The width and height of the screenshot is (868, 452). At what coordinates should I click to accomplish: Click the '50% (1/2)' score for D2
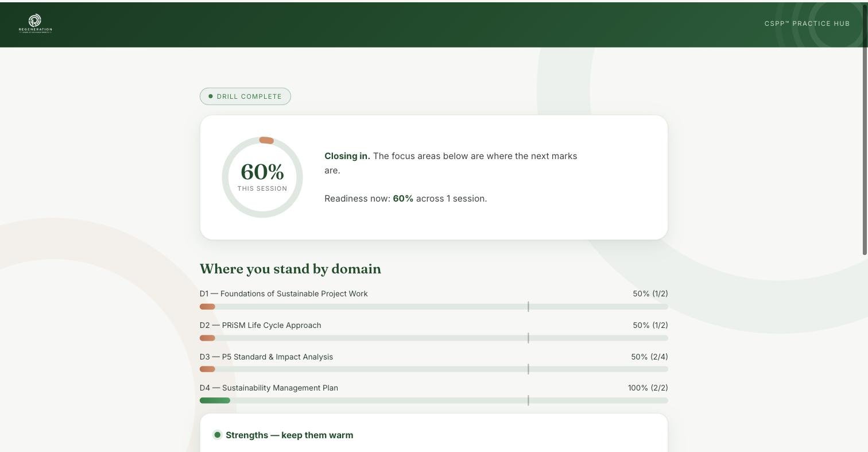pos(650,325)
